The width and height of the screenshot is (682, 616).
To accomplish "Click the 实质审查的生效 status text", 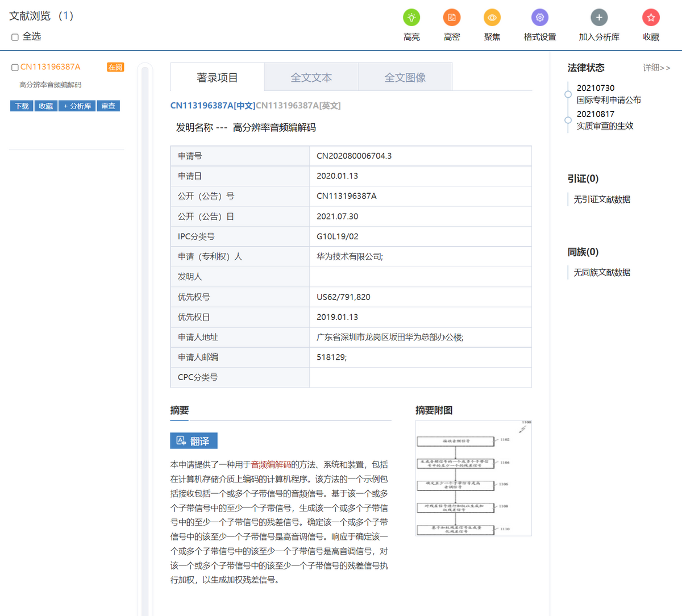I will pos(605,126).
